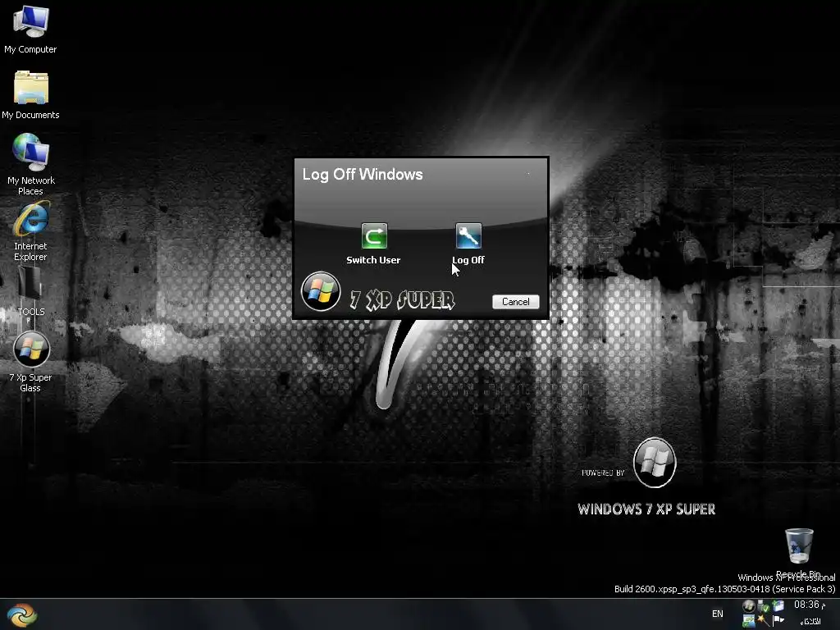840x630 pixels.
Task: Click the EN language indicator
Action: tap(717, 614)
